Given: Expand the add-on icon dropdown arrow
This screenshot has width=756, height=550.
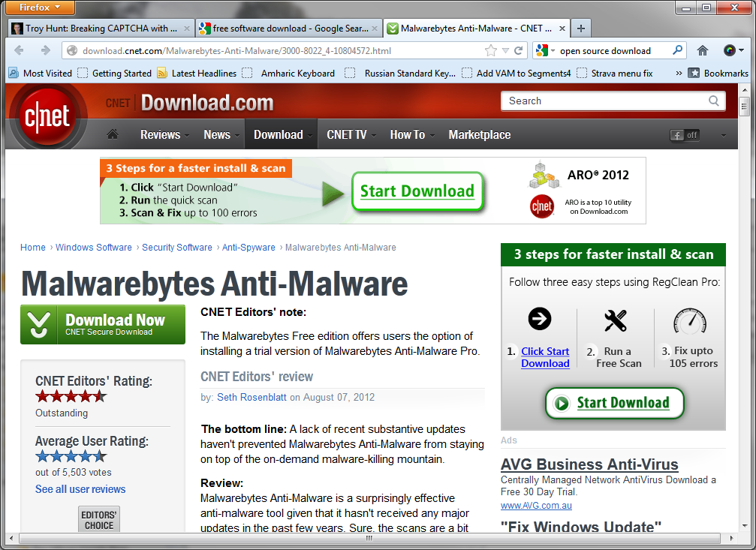Looking at the screenshot, I should point(741,50).
